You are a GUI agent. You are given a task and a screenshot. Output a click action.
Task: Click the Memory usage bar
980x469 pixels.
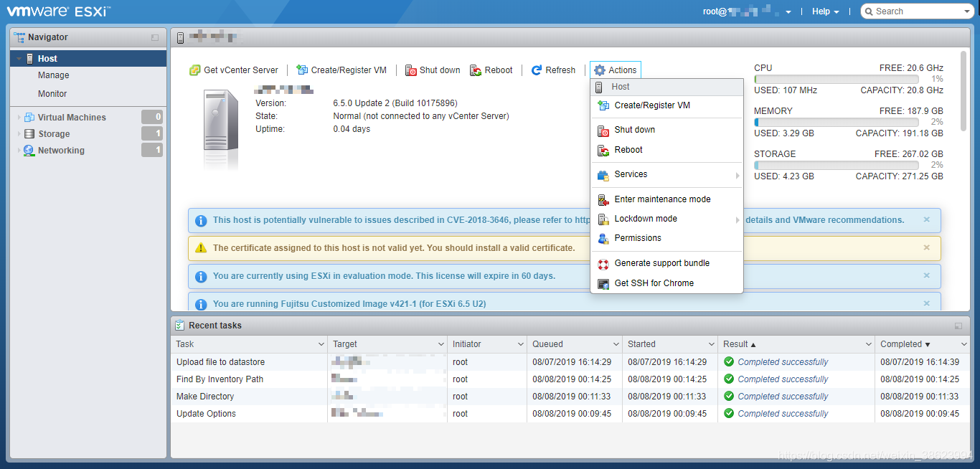coord(837,122)
